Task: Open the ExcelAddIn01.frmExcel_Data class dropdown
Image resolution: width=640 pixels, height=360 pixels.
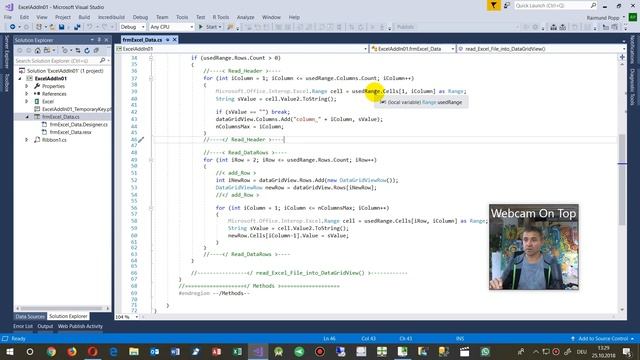Action: [x=413, y=49]
